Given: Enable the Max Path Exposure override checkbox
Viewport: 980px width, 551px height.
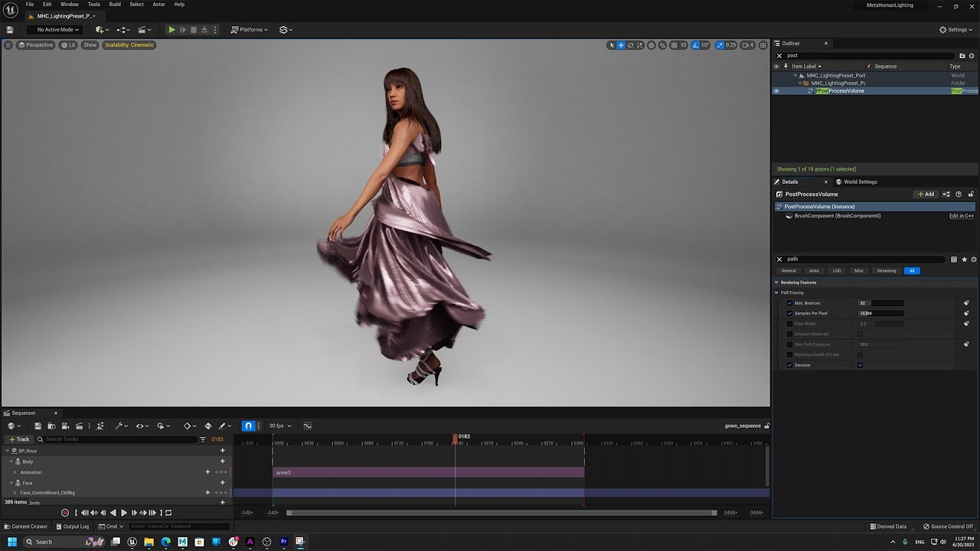Looking at the screenshot, I should point(790,344).
